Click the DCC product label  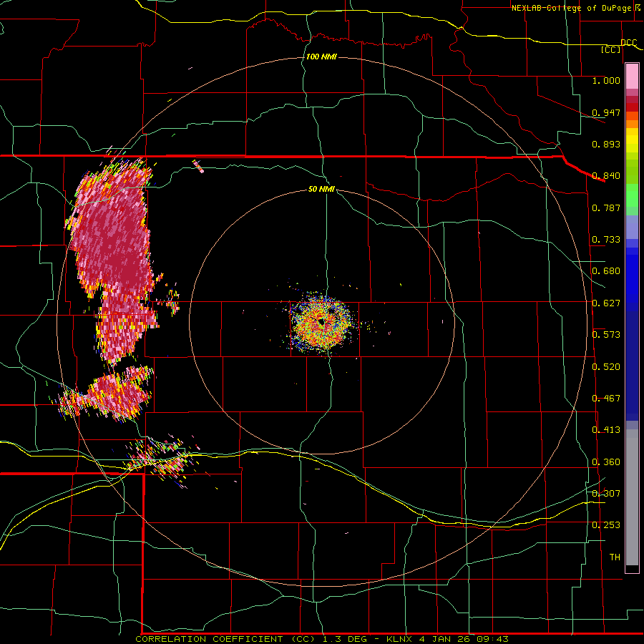pyautogui.click(x=629, y=42)
